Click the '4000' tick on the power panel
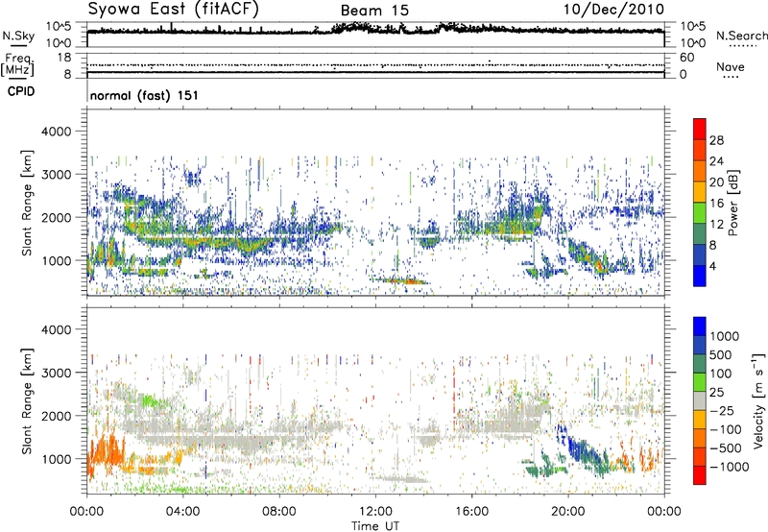This screenshot has height=532, width=768. [x=56, y=132]
